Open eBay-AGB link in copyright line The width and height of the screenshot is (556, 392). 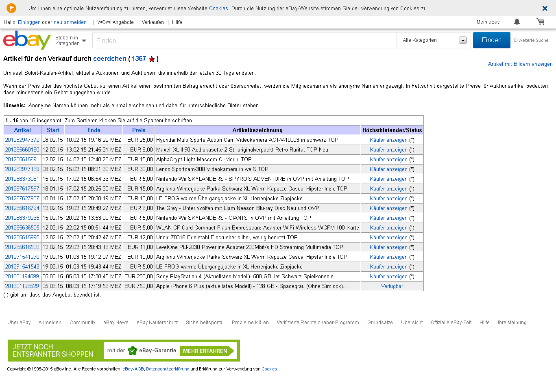[x=133, y=369]
